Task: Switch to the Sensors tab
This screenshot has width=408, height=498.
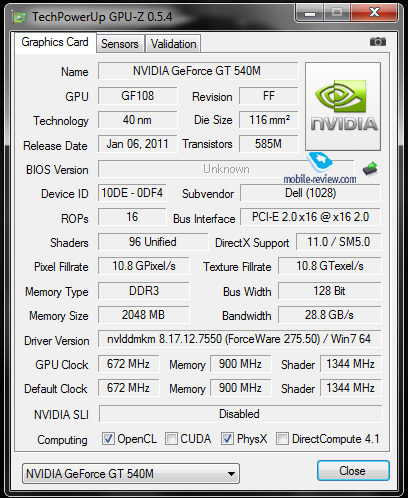Action: pyautogui.click(x=120, y=44)
